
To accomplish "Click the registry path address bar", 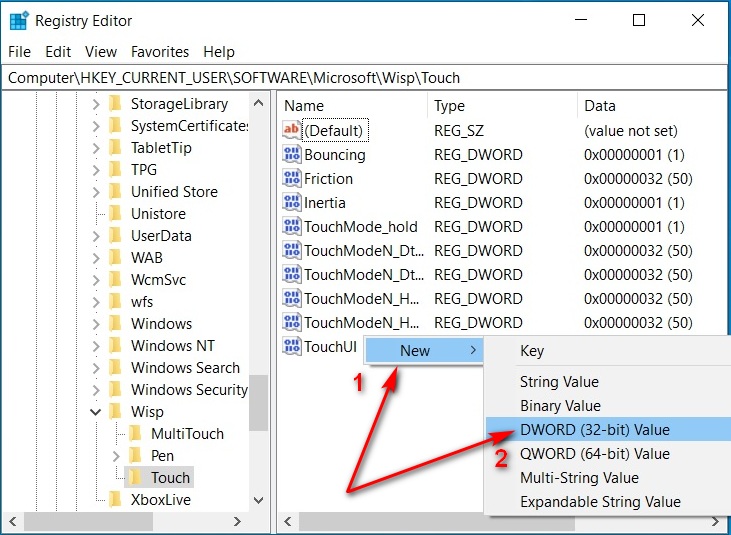I will pyautogui.click(x=365, y=77).
